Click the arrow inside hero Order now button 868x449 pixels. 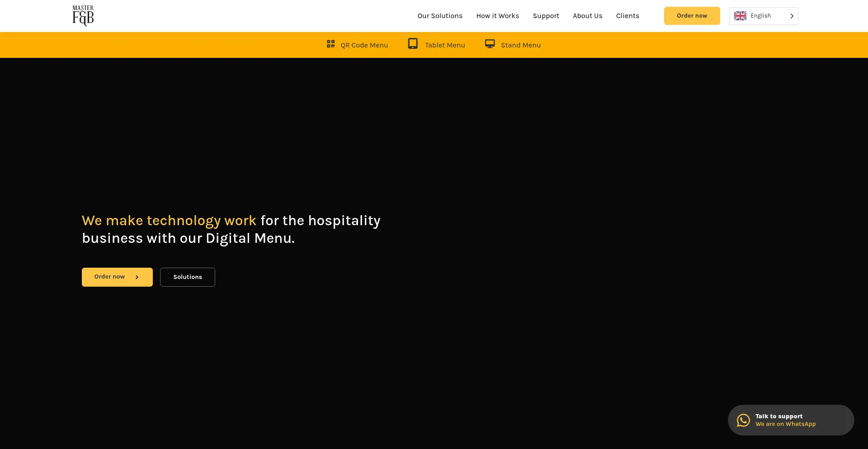137,277
